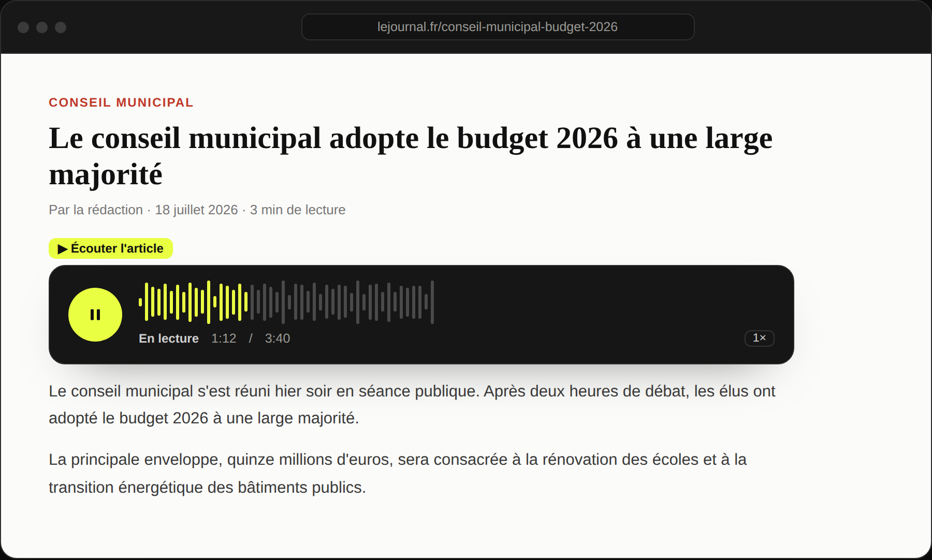Open the CONSEIL MUNICIPAL category label
Screen dimensions: 932x560
click(121, 102)
